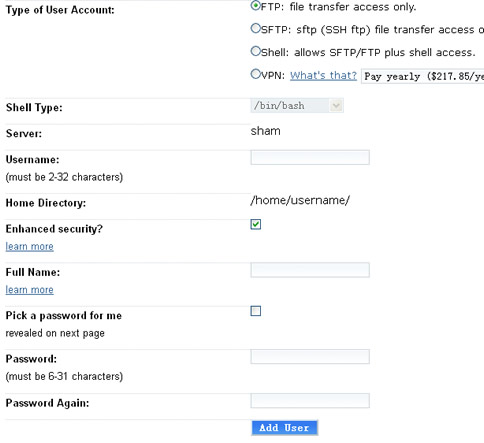The width and height of the screenshot is (484, 443).
Task: Open the VPN "What's that?" link
Action: [x=323, y=76]
